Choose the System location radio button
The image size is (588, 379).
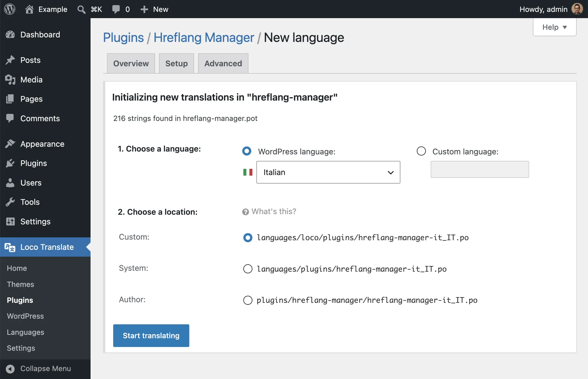[x=248, y=269]
